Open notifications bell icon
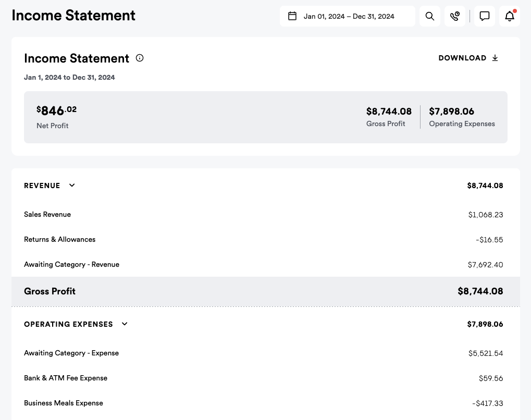Image resolution: width=531 pixels, height=420 pixels. [x=510, y=16]
